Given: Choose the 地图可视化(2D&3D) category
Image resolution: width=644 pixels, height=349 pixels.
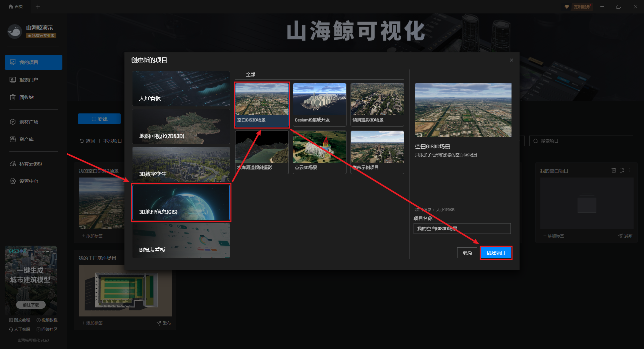Looking at the screenshot, I should (x=181, y=127).
